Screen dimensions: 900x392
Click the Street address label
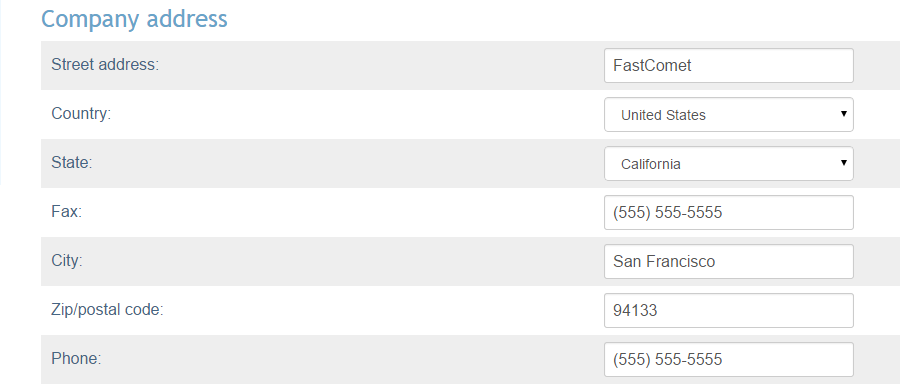click(105, 65)
